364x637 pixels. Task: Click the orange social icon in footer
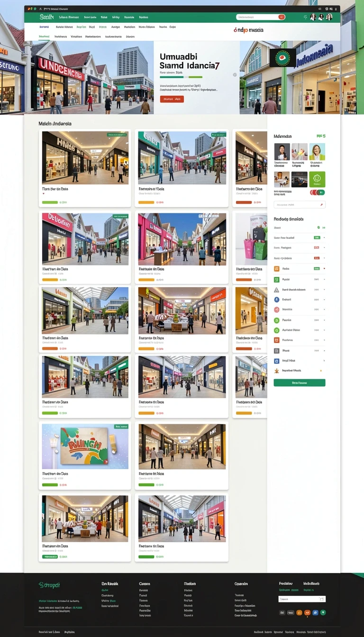click(299, 613)
